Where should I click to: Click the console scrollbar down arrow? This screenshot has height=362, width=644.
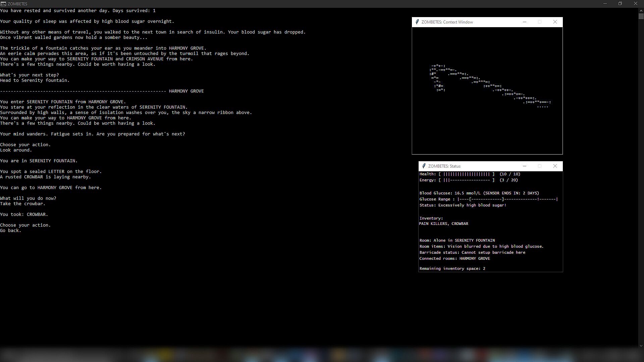click(641, 346)
